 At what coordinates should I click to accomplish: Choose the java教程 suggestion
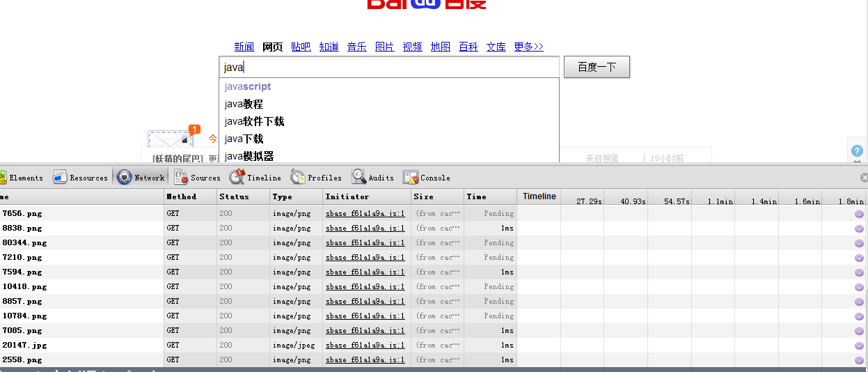tap(389, 104)
